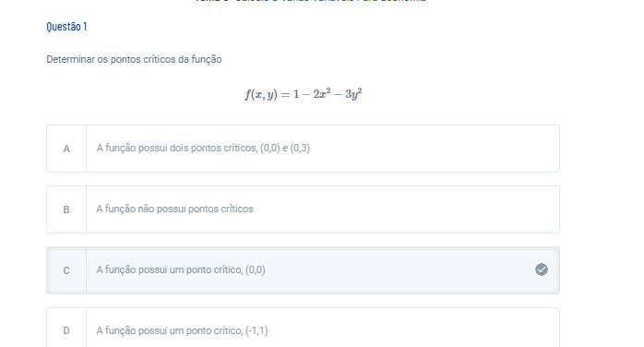Click the 'Questão 1' heading
The width and height of the screenshot is (644, 347).
coord(66,27)
